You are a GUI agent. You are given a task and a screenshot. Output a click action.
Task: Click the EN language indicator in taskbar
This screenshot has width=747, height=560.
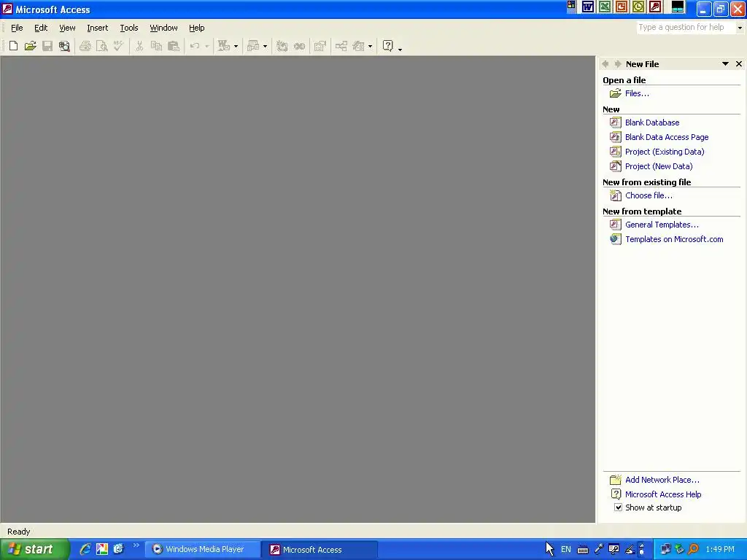(x=566, y=550)
